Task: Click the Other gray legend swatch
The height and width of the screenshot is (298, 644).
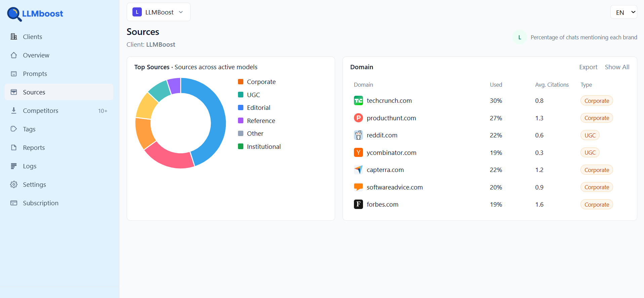Action: point(241,133)
